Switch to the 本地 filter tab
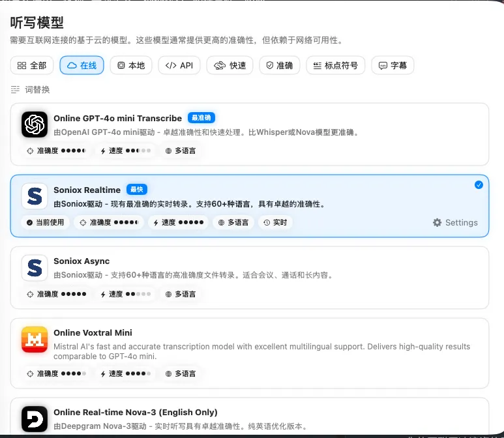The width and height of the screenshot is (504, 438). pos(131,66)
